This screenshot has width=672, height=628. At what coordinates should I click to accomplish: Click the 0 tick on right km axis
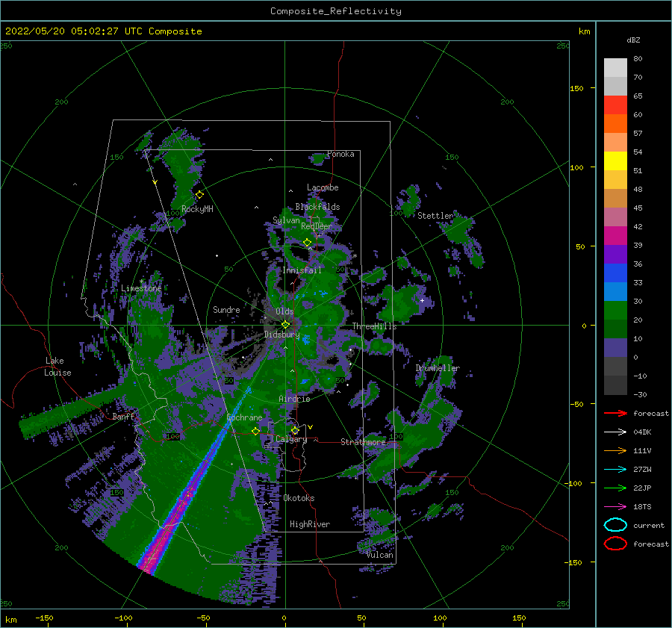(x=584, y=326)
